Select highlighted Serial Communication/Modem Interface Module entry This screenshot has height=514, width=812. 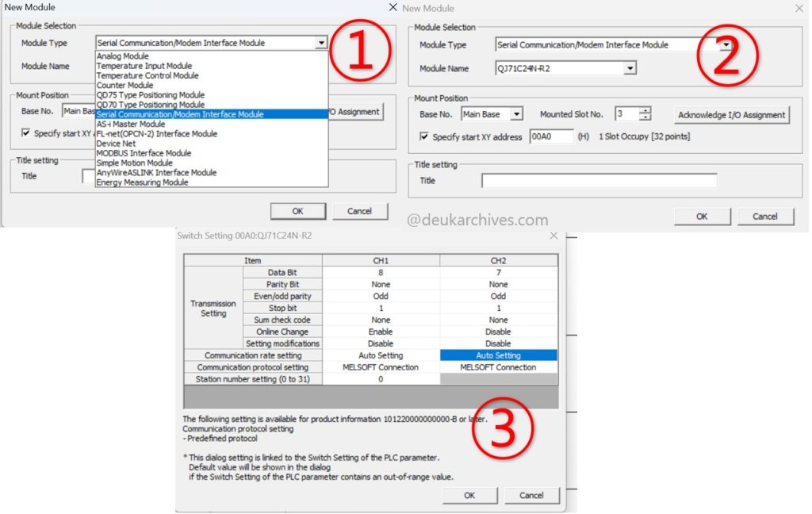pyautogui.click(x=212, y=114)
